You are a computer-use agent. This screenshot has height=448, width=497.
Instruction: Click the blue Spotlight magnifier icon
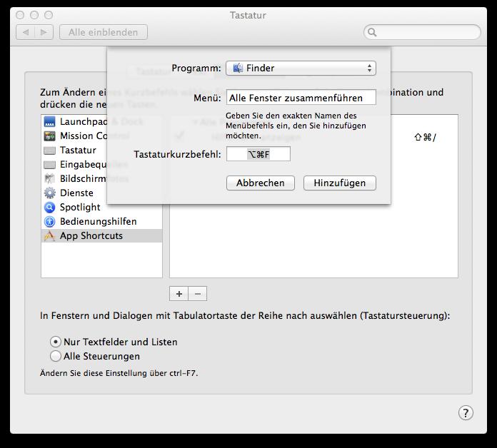(49, 207)
